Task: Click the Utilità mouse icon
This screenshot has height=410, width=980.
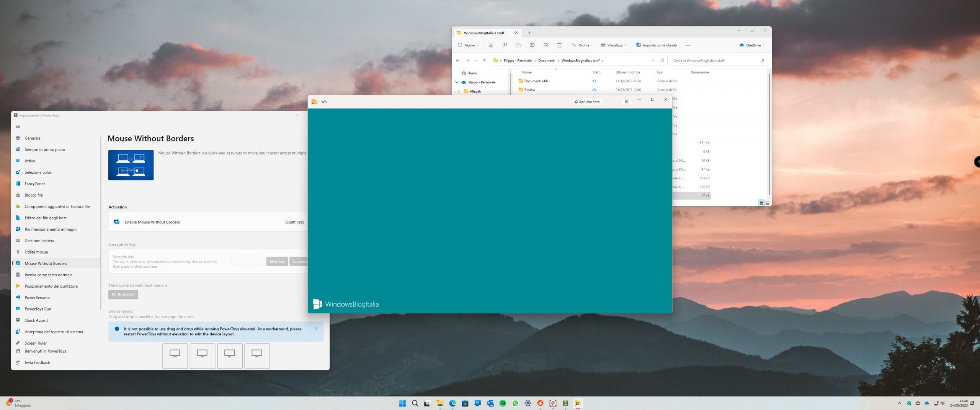Action: click(18, 252)
